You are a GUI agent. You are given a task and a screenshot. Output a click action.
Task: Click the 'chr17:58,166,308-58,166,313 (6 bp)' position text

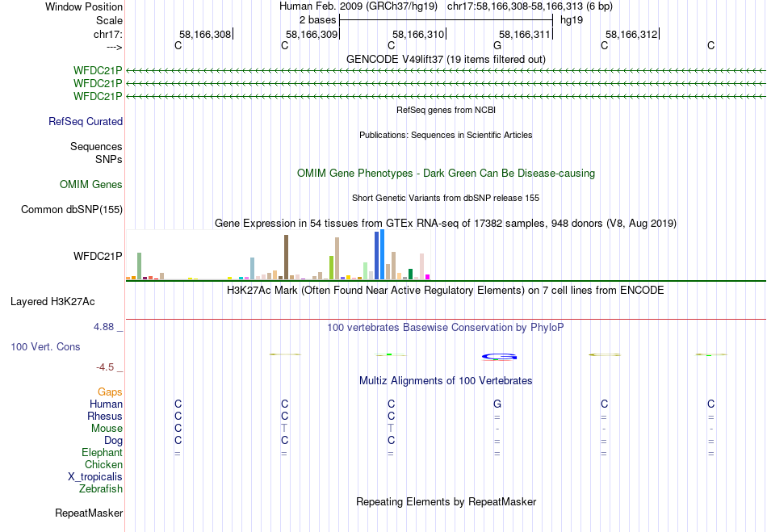pyautogui.click(x=530, y=6)
